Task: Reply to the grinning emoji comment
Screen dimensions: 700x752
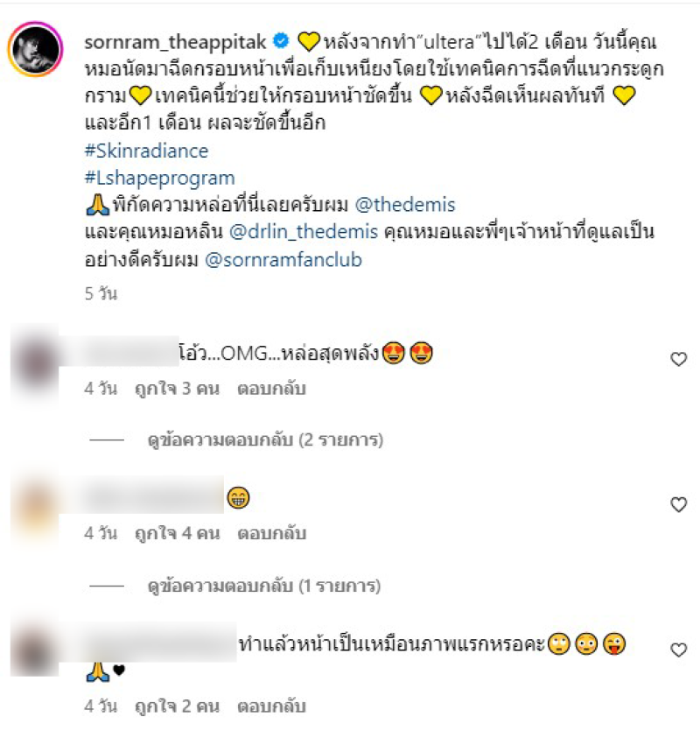Action: tap(271, 533)
